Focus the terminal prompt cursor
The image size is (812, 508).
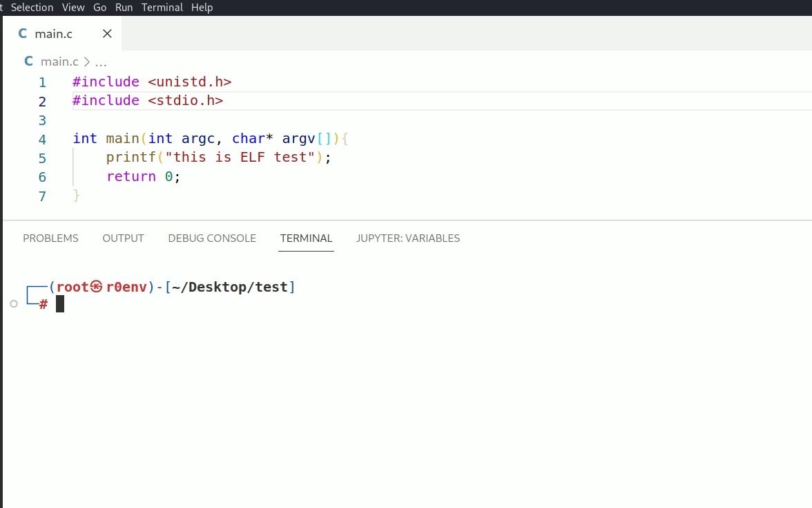tap(60, 303)
